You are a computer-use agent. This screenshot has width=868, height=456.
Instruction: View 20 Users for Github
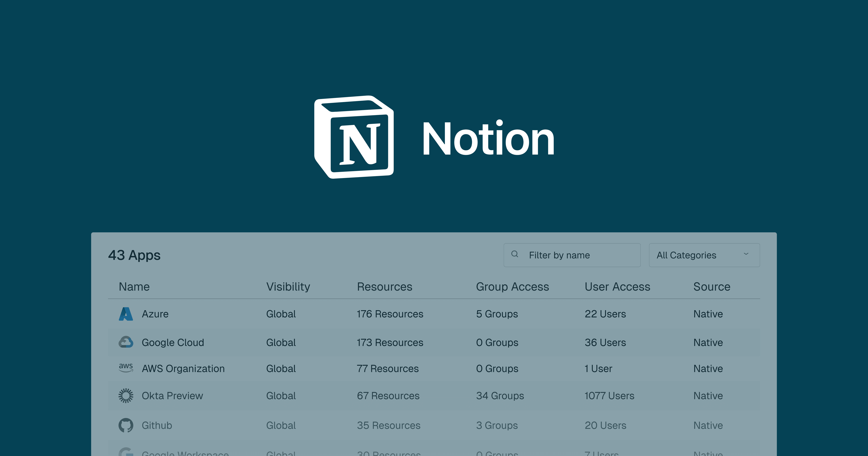tap(605, 425)
